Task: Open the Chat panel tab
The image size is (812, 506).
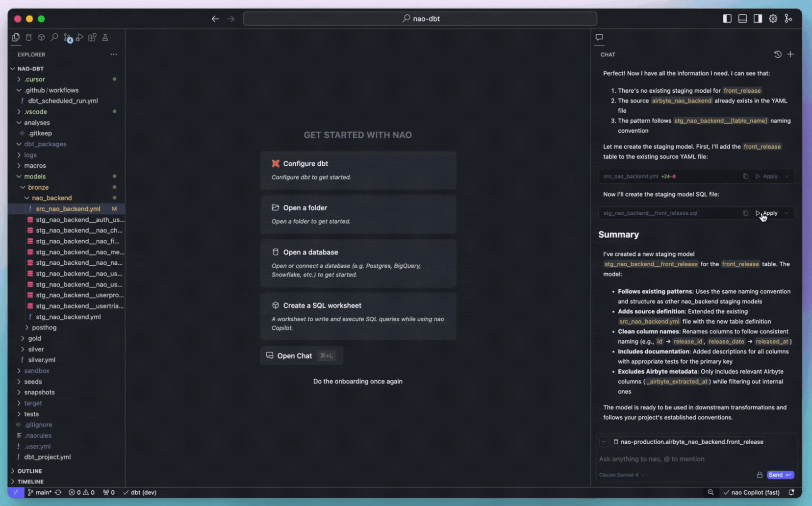Action: tap(599, 37)
